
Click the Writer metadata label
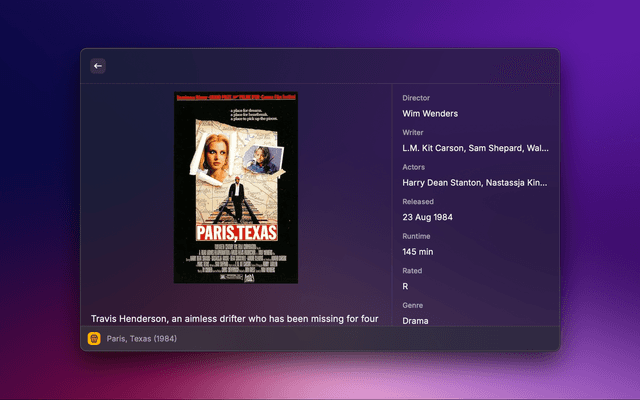tap(413, 132)
